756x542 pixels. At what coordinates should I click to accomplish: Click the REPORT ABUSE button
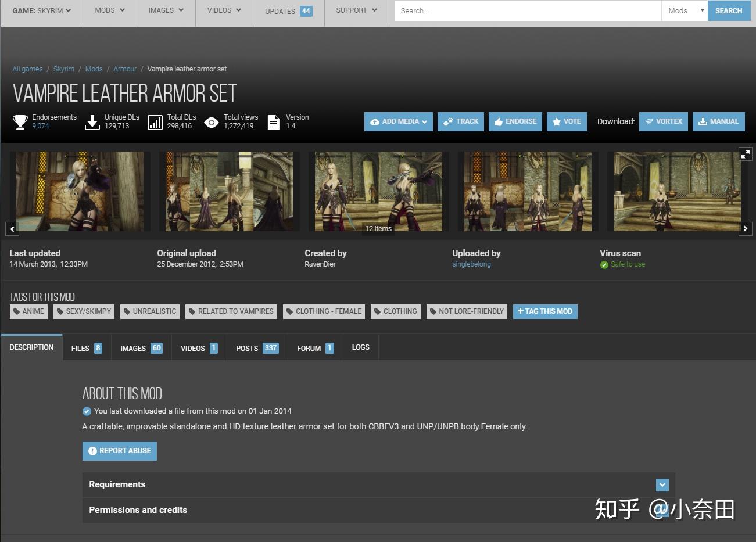[x=120, y=451]
